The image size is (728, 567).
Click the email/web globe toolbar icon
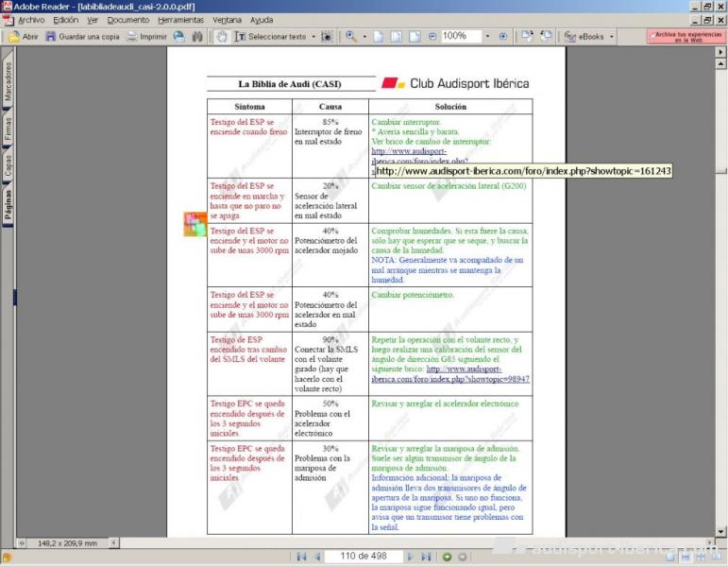point(179,36)
